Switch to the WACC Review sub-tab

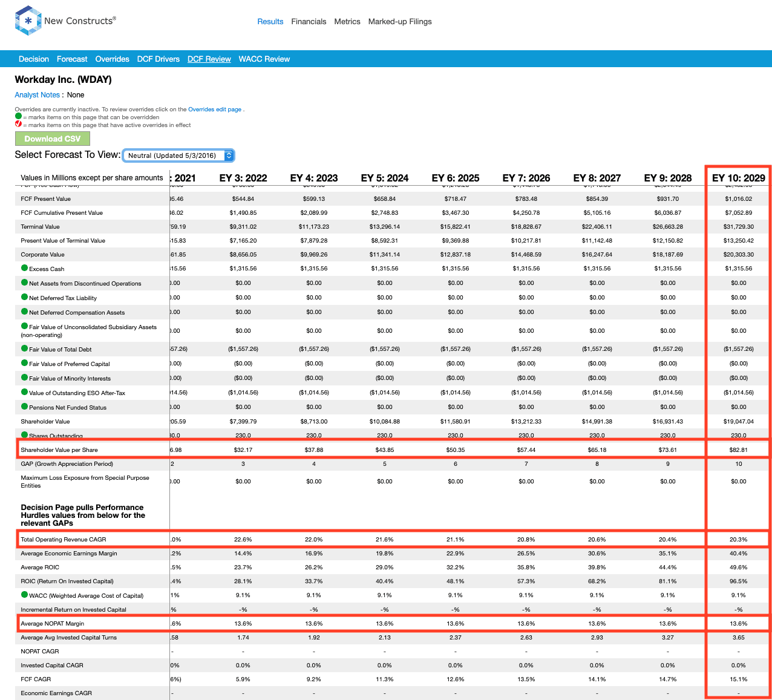(264, 59)
